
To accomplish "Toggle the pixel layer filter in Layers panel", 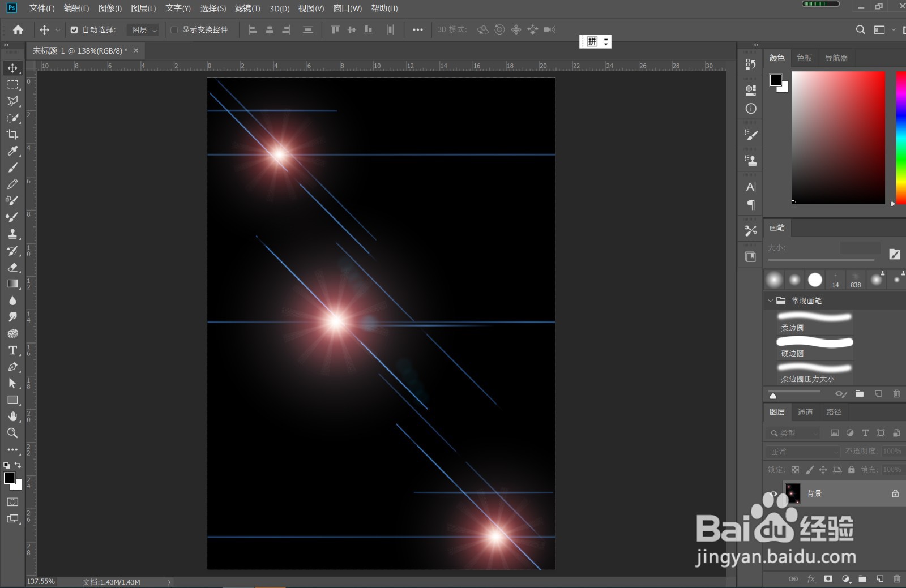I will [x=835, y=433].
